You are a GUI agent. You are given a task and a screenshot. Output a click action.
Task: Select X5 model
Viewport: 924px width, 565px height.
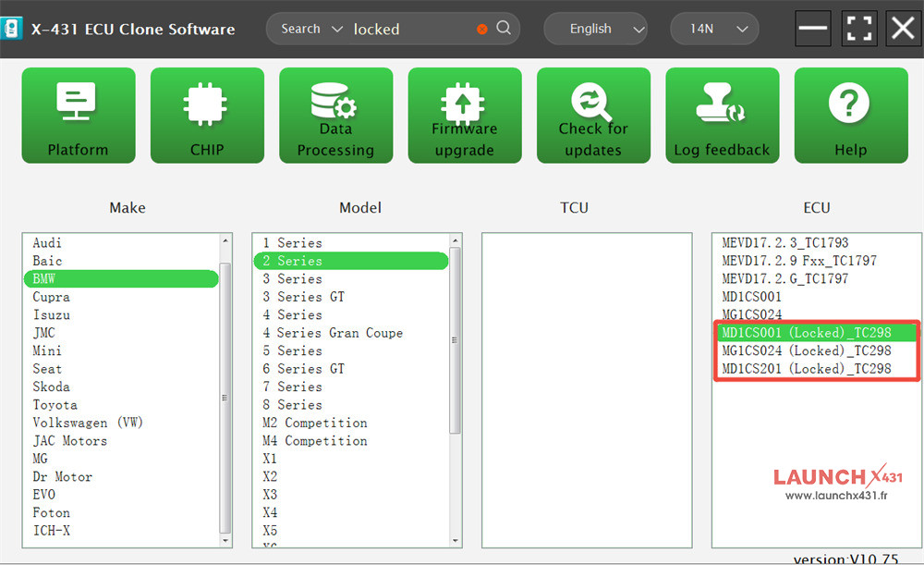(x=351, y=531)
